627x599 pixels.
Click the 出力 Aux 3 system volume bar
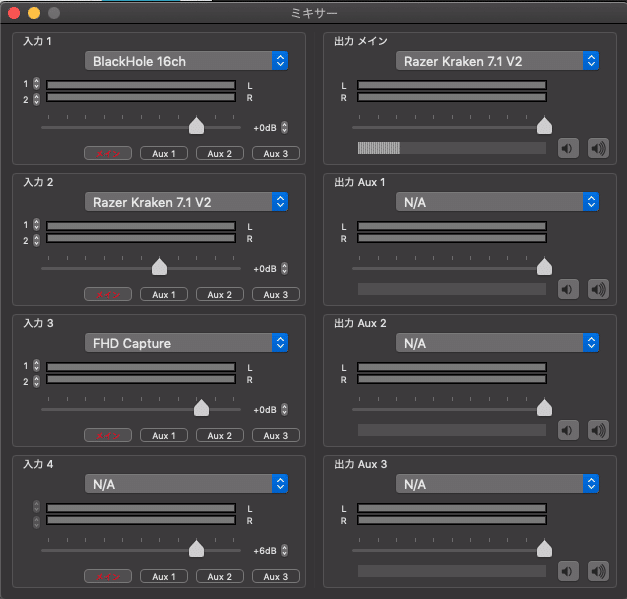coord(452,571)
